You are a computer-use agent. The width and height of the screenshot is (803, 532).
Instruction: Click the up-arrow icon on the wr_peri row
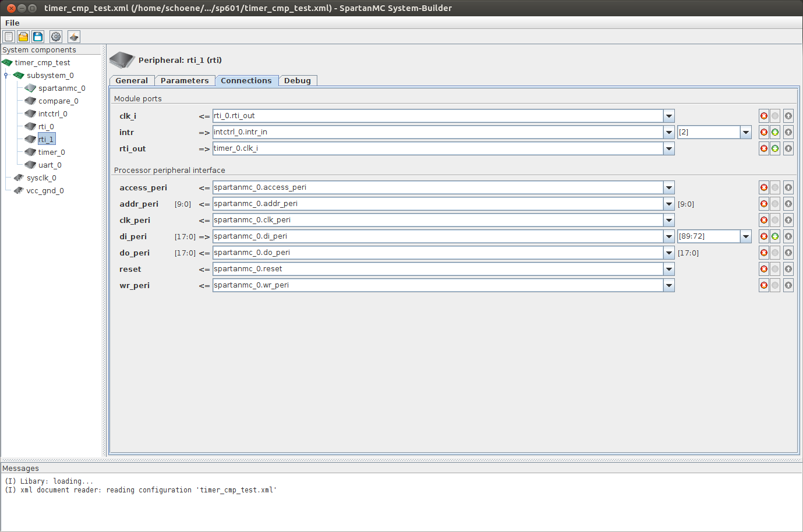coord(788,285)
